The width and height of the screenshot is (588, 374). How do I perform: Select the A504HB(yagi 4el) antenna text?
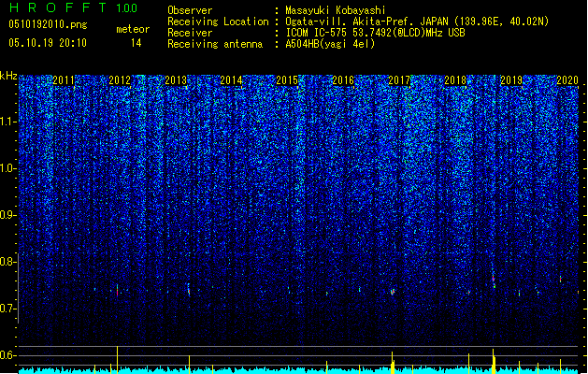pyautogui.click(x=330, y=44)
